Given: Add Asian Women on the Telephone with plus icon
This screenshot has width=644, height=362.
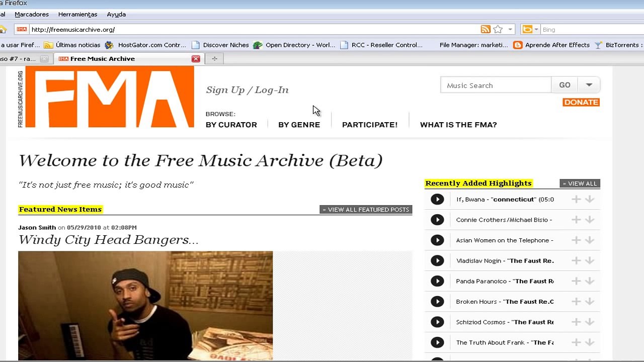Looking at the screenshot, I should (x=576, y=240).
